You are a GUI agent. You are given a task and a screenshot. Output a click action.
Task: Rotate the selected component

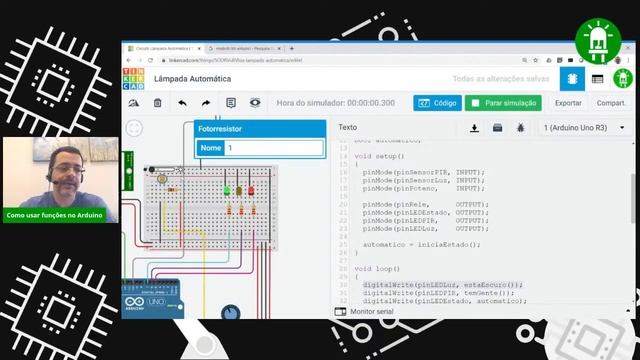coord(134,103)
